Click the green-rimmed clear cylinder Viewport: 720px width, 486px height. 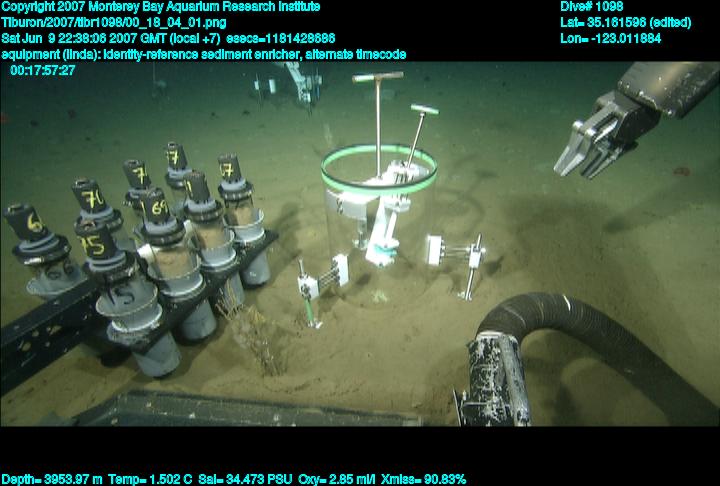pos(378,215)
